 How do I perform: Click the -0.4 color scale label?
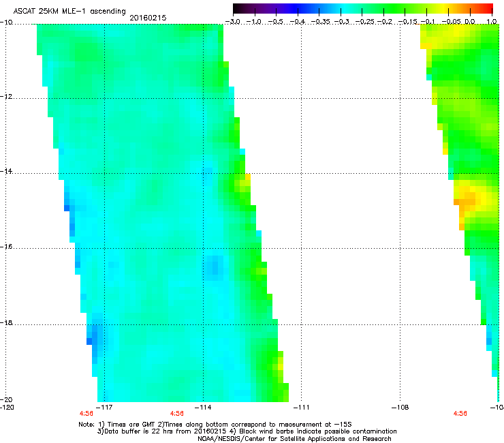(298, 22)
